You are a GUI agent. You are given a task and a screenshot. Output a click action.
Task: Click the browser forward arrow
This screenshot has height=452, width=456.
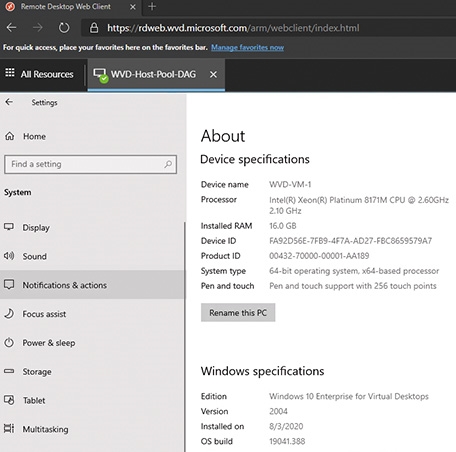pyautogui.click(x=38, y=28)
